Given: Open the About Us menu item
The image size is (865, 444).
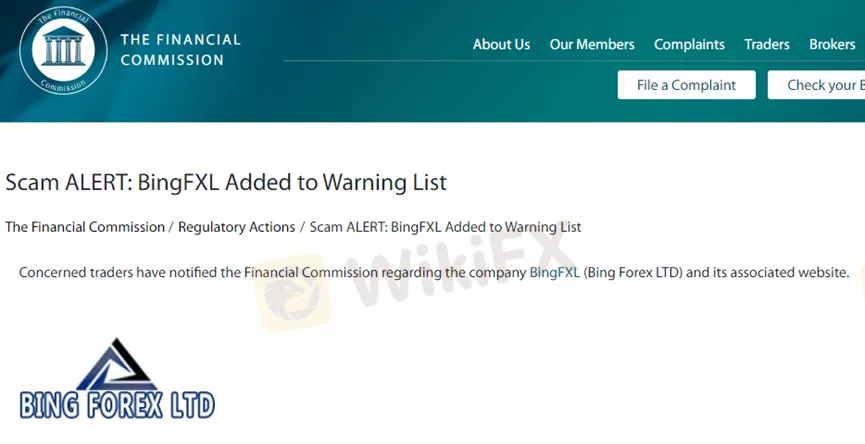Looking at the screenshot, I should click(501, 45).
